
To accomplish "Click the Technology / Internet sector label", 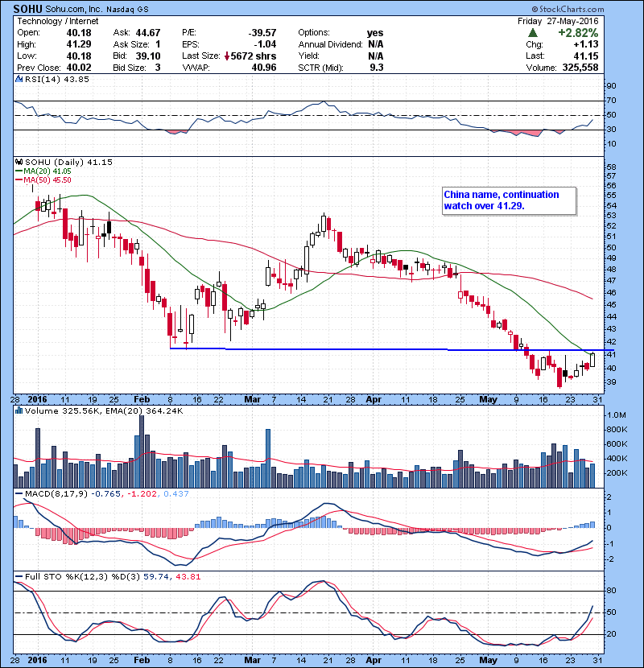I will coord(57,21).
